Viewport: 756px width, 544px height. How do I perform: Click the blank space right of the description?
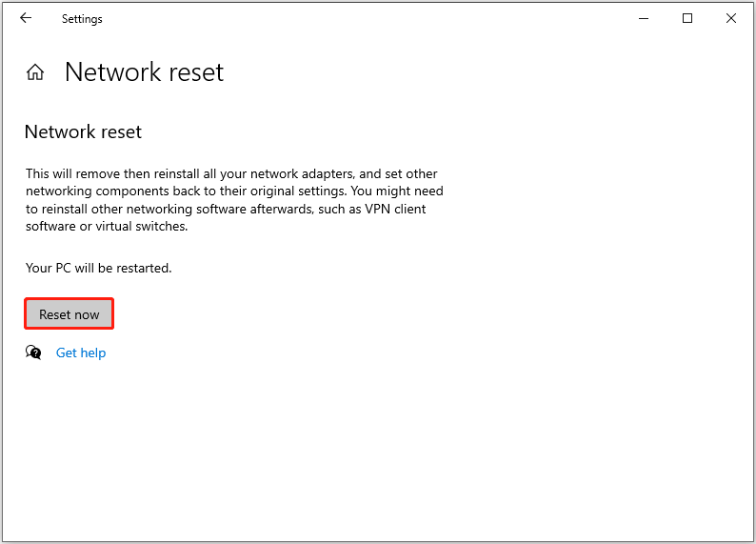tap(590, 200)
